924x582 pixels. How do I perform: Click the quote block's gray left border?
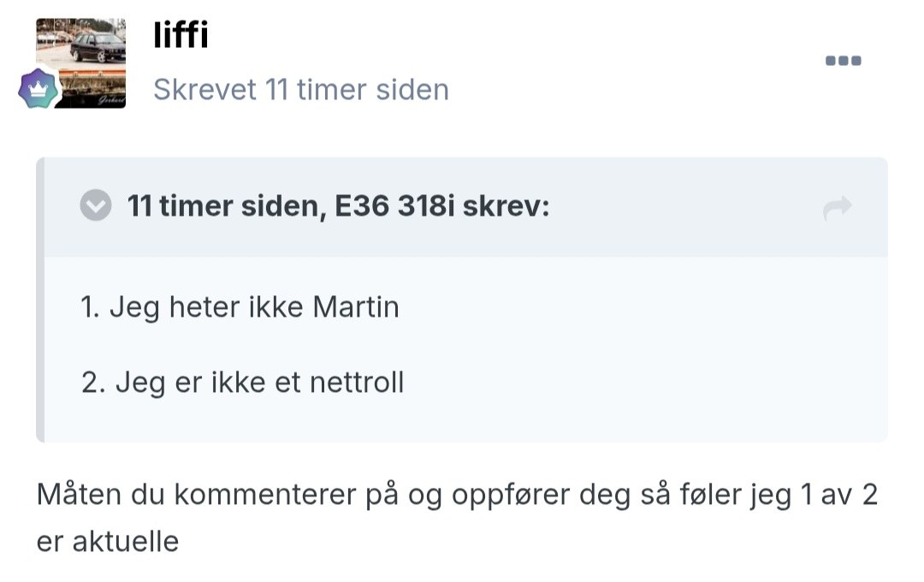pyautogui.click(x=40, y=300)
